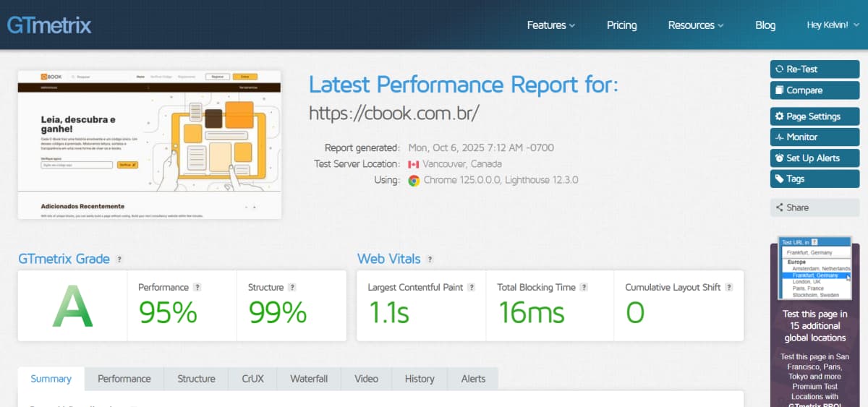868x407 pixels.
Task: Click the help icon beside GTmetrix Grade
Action: tap(119, 259)
